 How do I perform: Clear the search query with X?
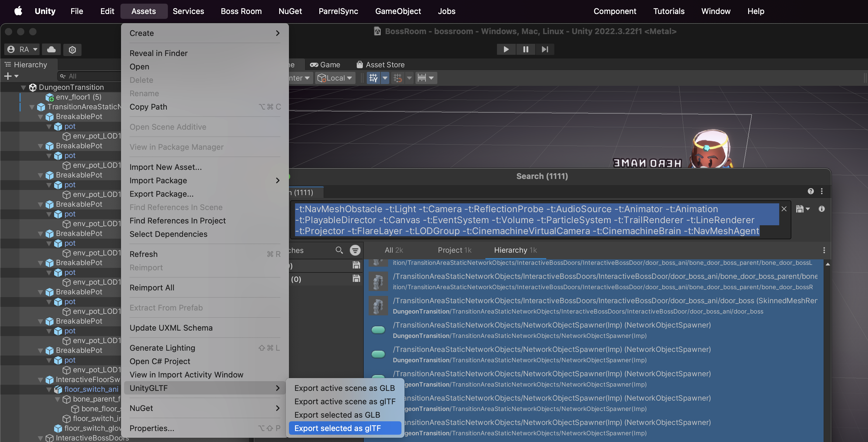(784, 209)
